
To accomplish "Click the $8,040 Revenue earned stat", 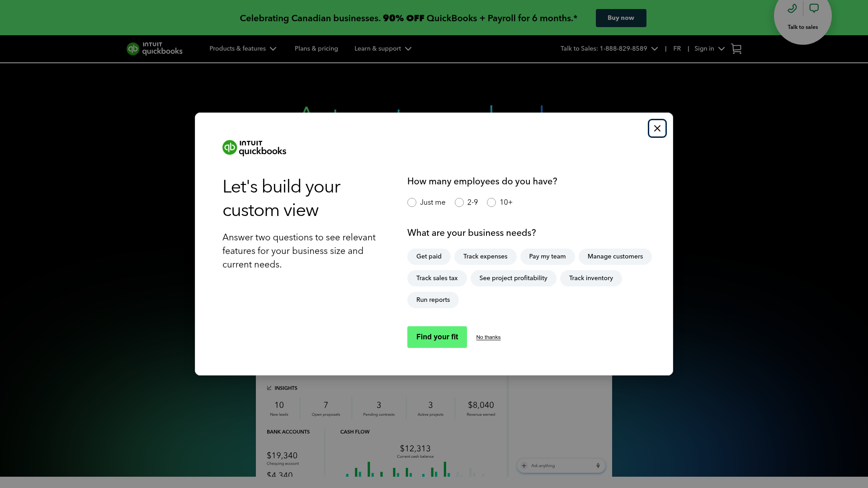I will pyautogui.click(x=481, y=408).
